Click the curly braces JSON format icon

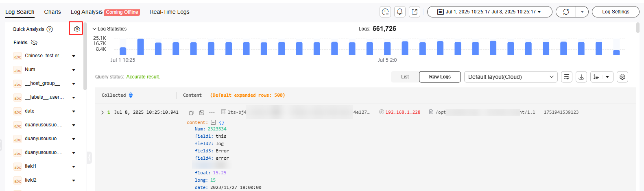(222, 122)
